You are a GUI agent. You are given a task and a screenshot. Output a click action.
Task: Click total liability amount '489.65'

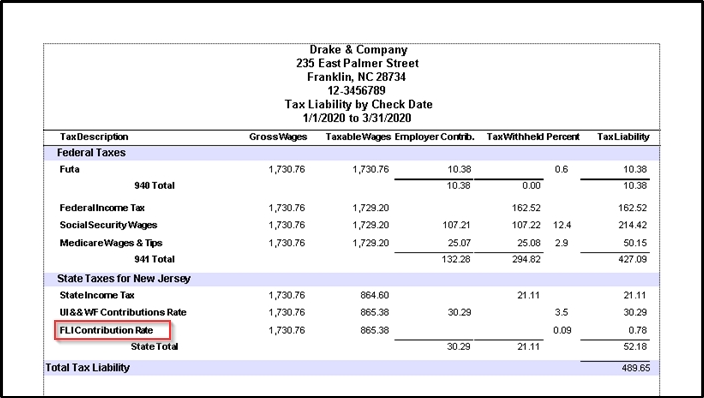636,368
